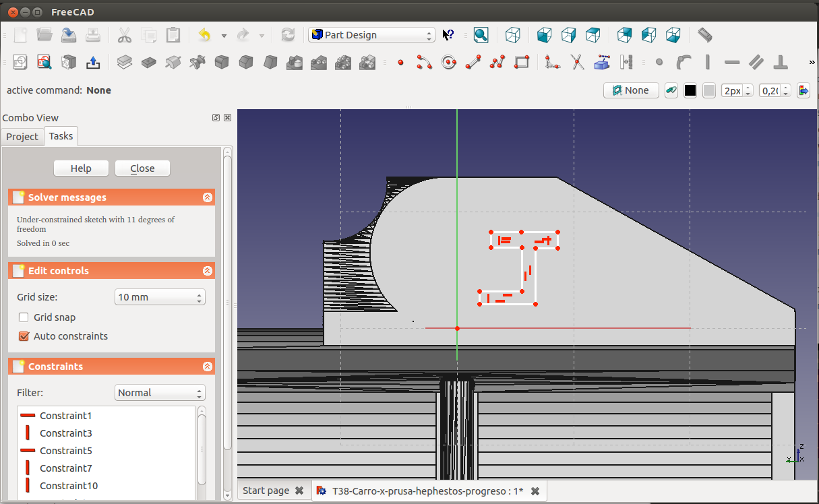Viewport: 819px width, 504px height.
Task: Open the Grid size dropdown
Action: [160, 297]
